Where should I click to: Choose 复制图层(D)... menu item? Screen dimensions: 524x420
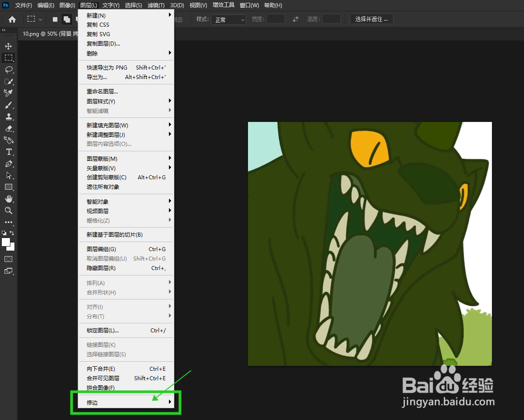pyautogui.click(x=126, y=44)
